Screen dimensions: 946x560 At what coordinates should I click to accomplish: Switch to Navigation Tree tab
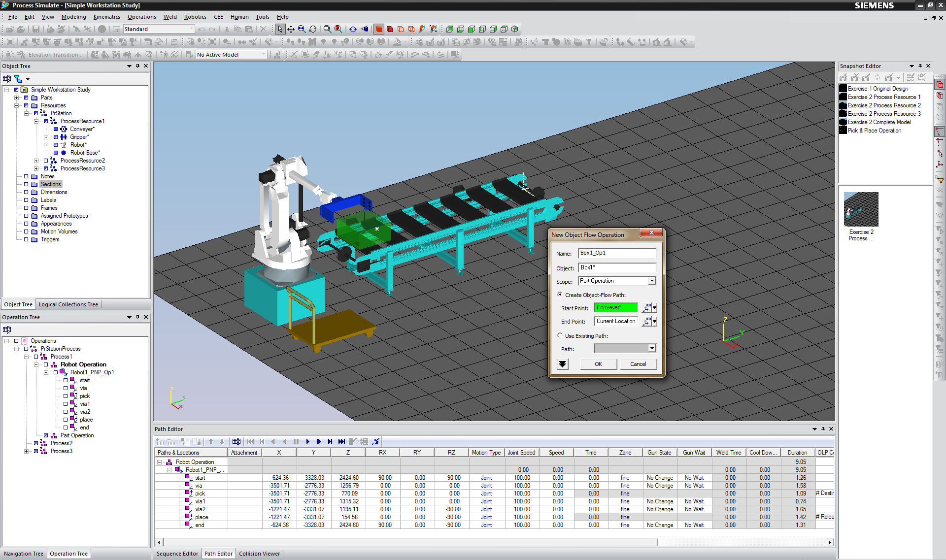tap(24, 554)
